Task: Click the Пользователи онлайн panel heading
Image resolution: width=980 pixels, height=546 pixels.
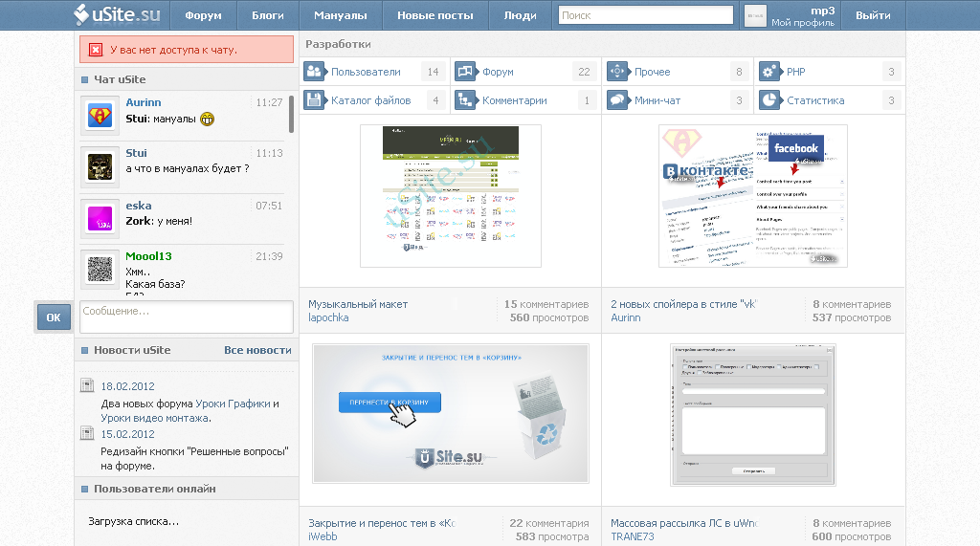Action: coord(154,489)
